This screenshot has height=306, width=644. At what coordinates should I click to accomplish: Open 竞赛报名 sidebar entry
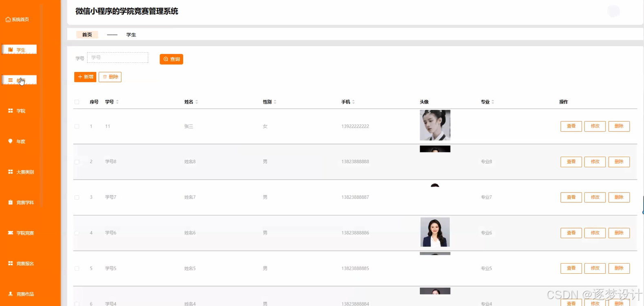click(21, 264)
